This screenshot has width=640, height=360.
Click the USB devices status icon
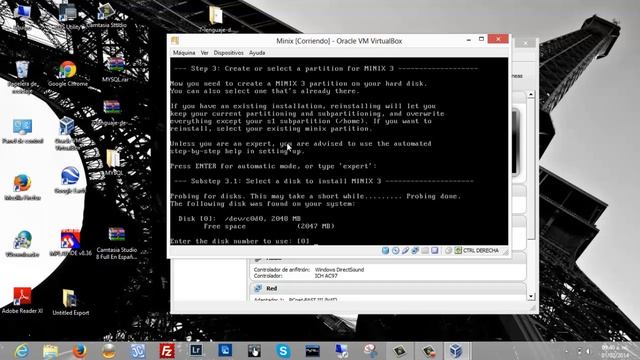(405, 251)
